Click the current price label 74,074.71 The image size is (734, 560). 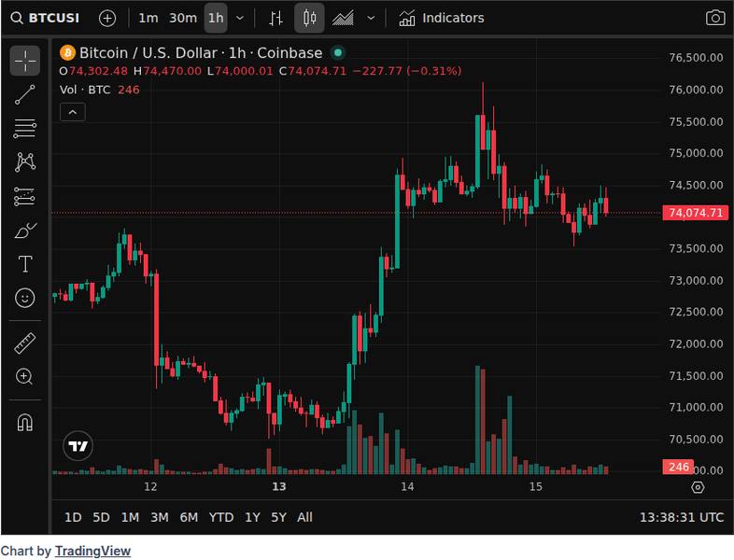[695, 213]
